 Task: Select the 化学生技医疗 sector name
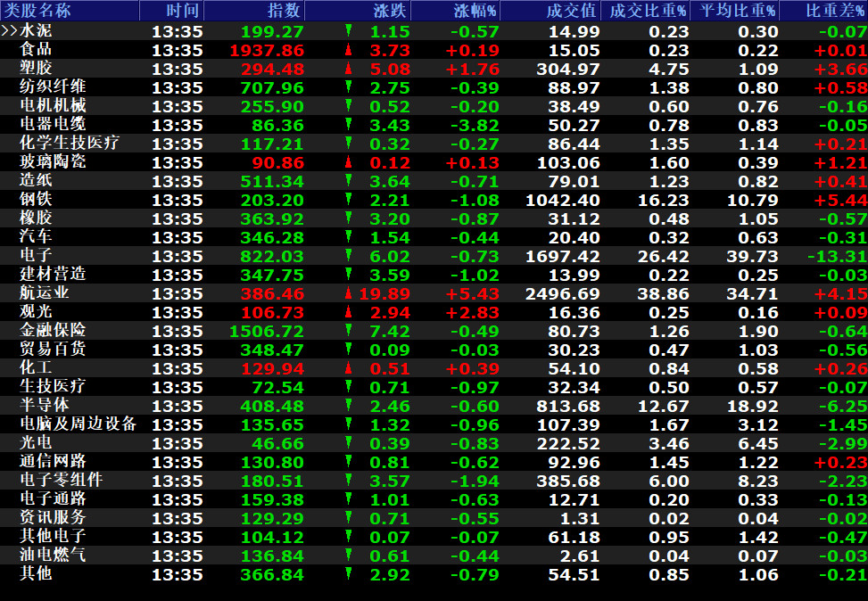coord(70,143)
